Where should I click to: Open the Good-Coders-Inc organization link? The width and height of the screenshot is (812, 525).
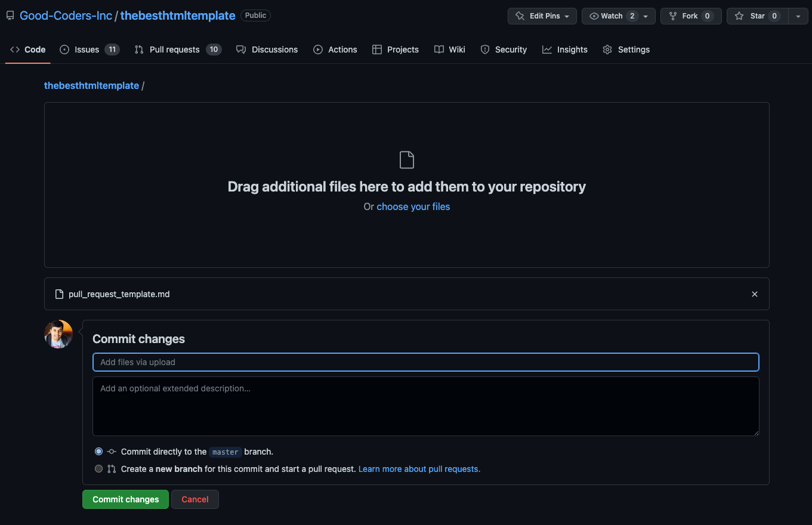pos(66,16)
